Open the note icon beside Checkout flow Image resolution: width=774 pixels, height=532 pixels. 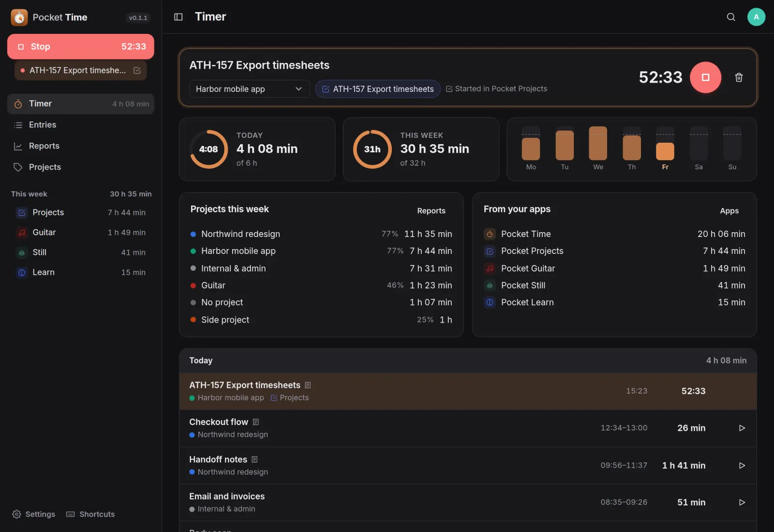256,422
